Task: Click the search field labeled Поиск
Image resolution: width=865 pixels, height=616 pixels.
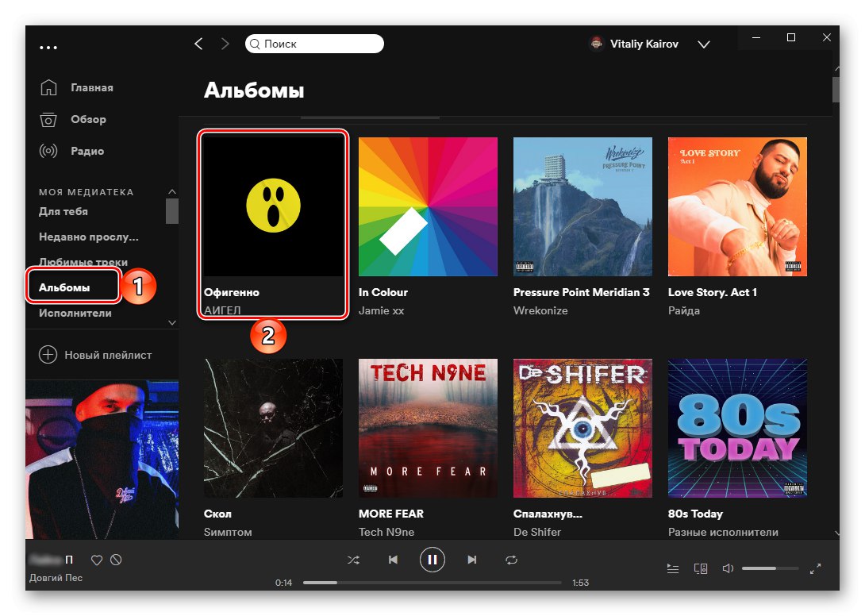Action: point(314,44)
